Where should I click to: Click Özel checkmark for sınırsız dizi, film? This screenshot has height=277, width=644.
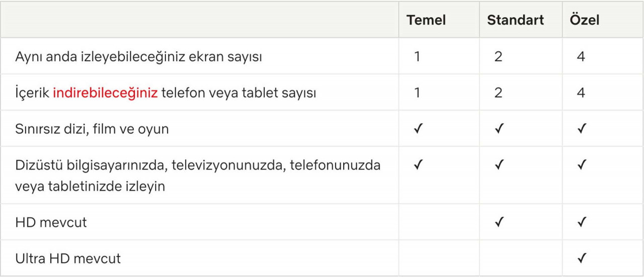coord(581,129)
